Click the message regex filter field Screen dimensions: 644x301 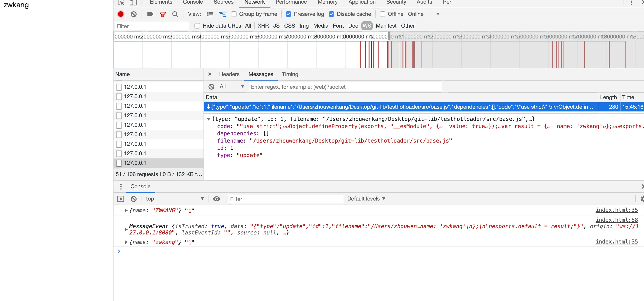pyautogui.click(x=345, y=87)
